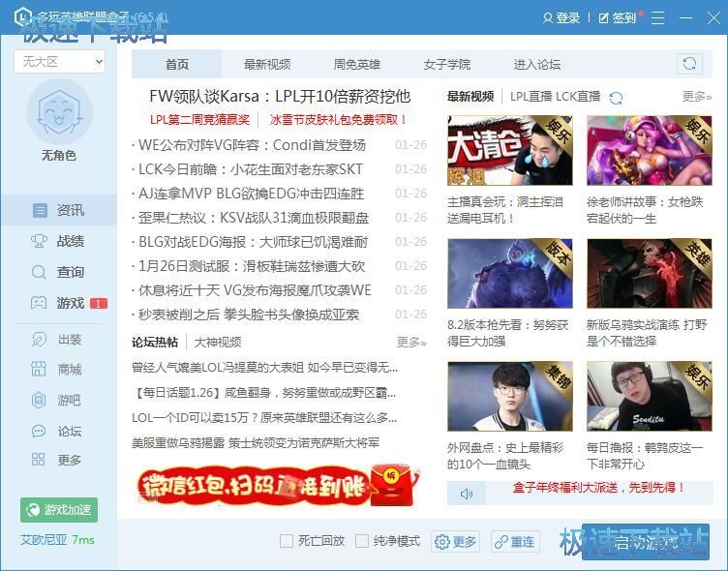Open the 商城 shop icon

click(x=39, y=370)
